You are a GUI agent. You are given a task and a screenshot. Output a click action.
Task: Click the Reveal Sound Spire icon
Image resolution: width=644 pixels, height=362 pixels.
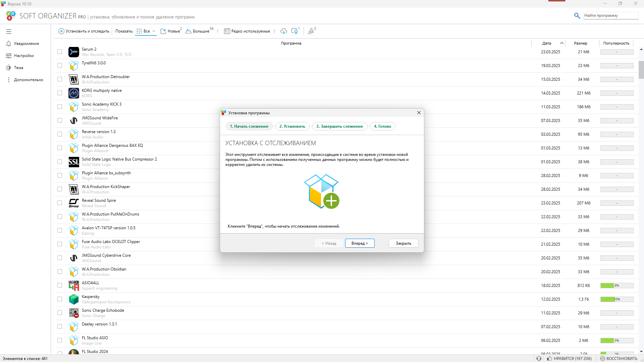[x=74, y=203]
